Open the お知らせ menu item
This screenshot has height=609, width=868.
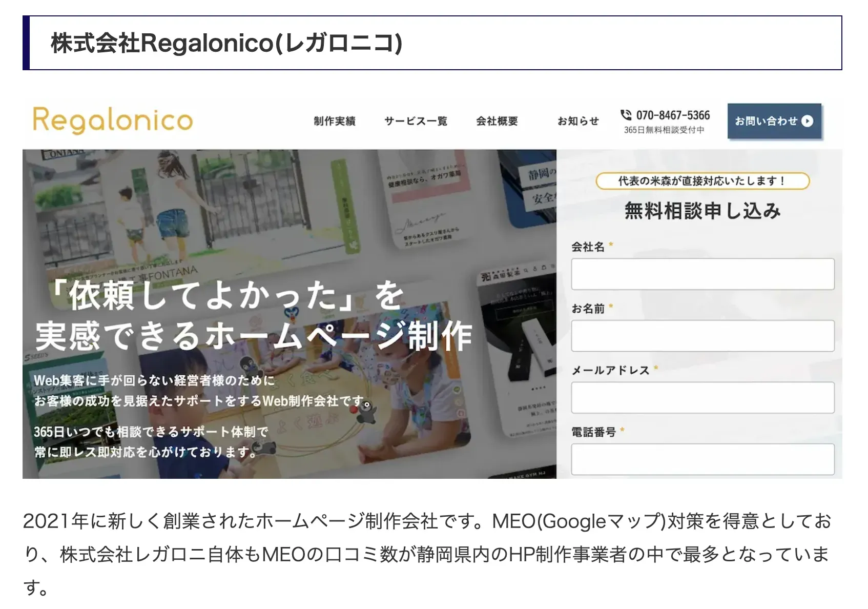578,121
